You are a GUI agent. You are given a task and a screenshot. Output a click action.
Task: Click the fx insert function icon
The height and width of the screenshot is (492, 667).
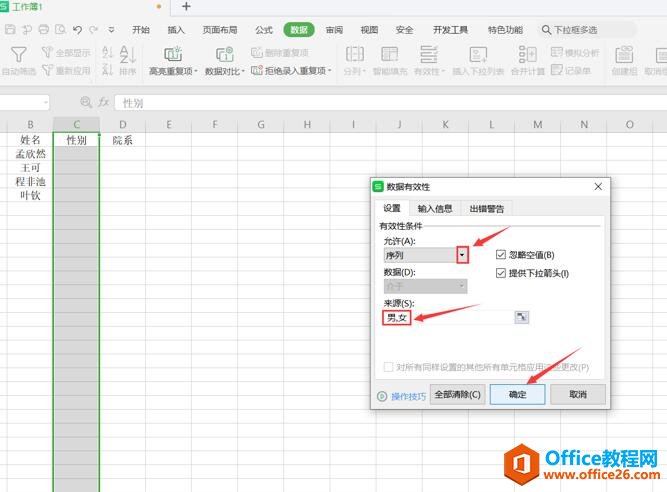click(x=102, y=102)
